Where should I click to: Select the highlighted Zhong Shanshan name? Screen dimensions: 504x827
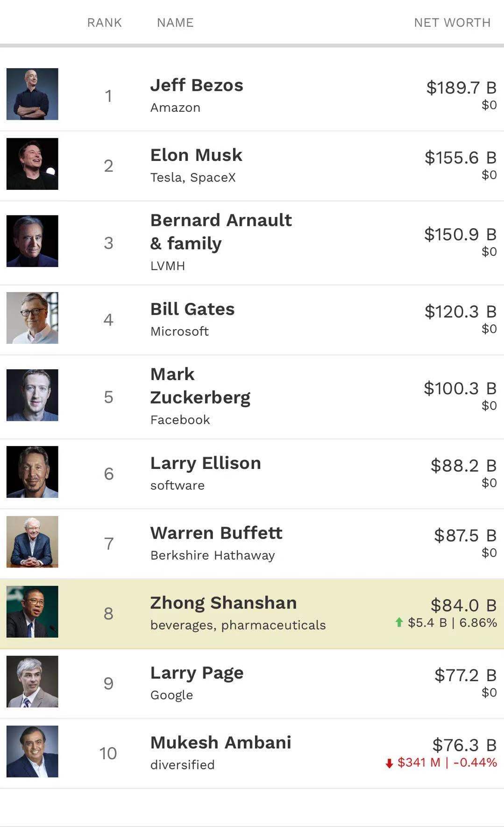click(223, 603)
